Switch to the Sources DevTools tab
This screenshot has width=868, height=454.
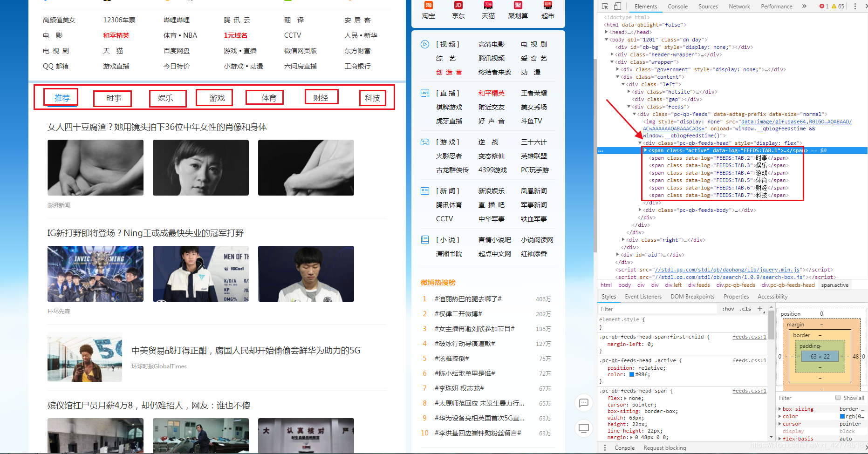point(708,7)
